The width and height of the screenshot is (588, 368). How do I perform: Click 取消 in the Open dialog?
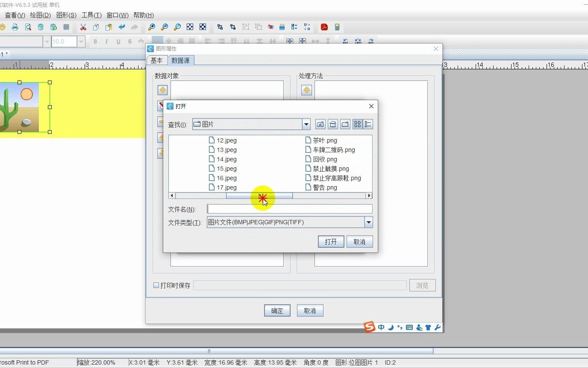359,242
